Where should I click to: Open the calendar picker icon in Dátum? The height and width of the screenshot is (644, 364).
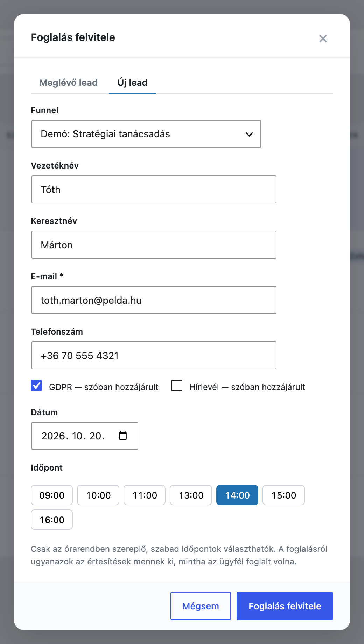(x=123, y=436)
